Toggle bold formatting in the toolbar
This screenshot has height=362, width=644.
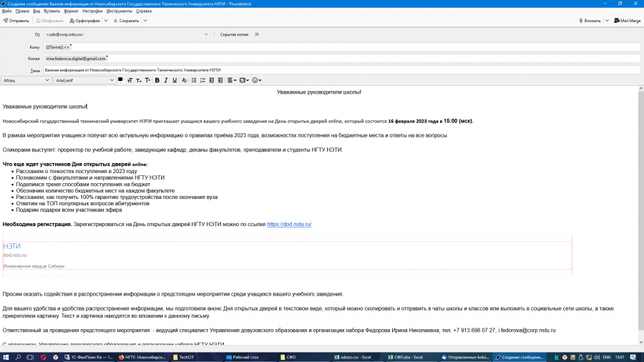point(157,80)
